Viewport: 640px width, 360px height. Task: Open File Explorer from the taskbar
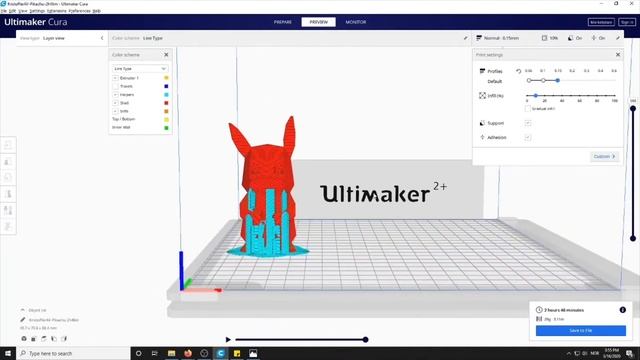[171, 353]
